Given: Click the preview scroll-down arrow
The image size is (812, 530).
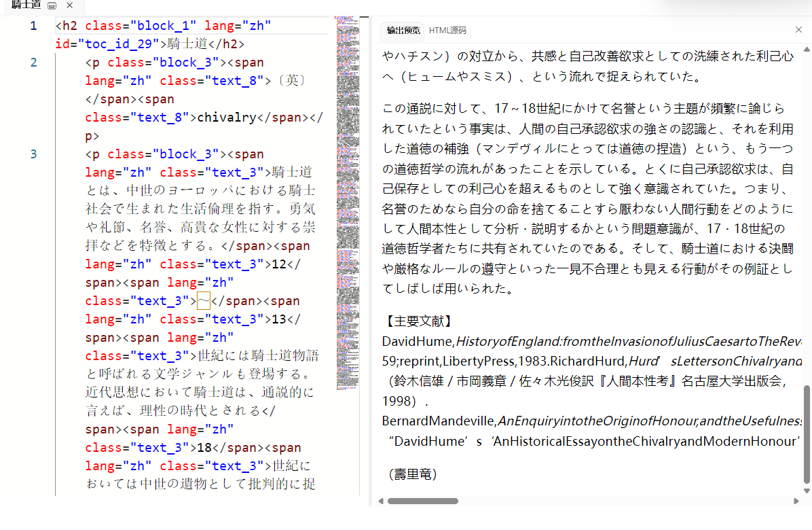Looking at the screenshot, I should point(807,491).
